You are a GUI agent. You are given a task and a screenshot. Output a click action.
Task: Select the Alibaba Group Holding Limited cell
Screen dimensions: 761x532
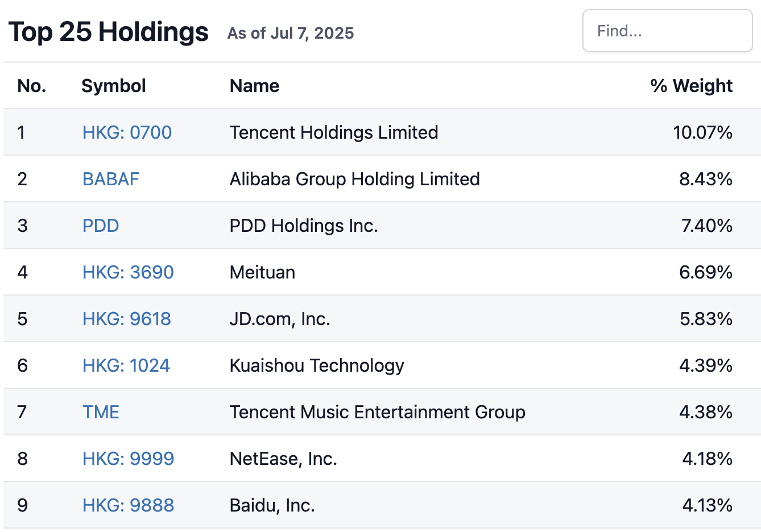pos(354,179)
